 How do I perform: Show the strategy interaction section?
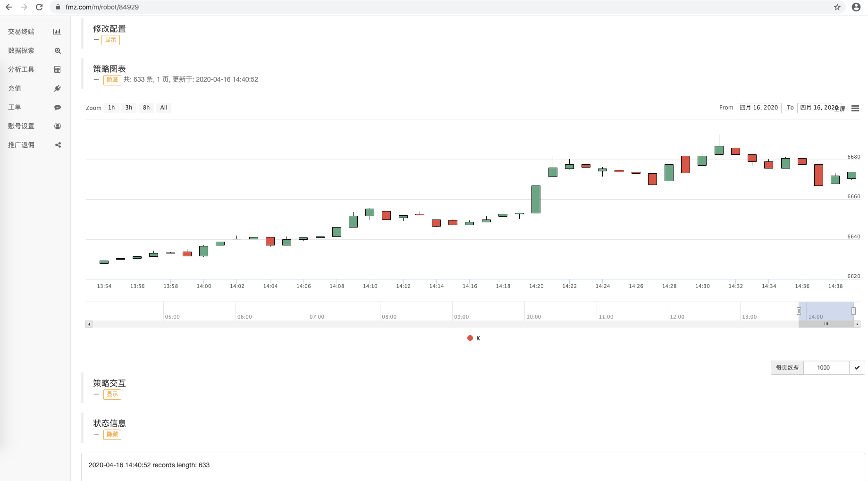(x=112, y=394)
